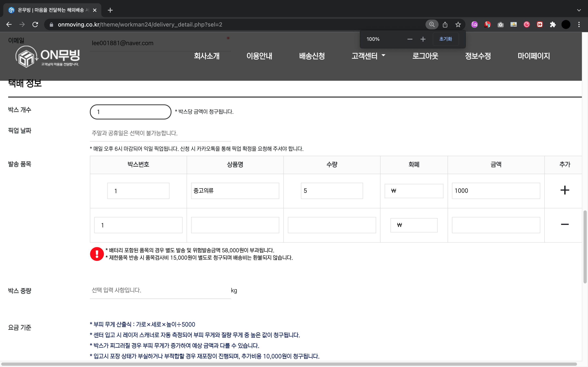Open the Extensions puzzle icon

coord(553,24)
